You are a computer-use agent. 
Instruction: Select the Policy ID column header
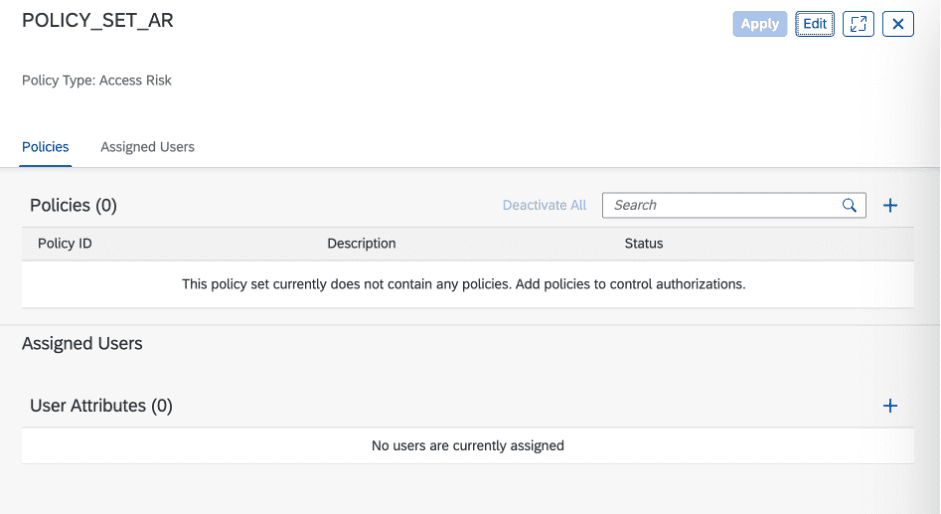click(65, 243)
